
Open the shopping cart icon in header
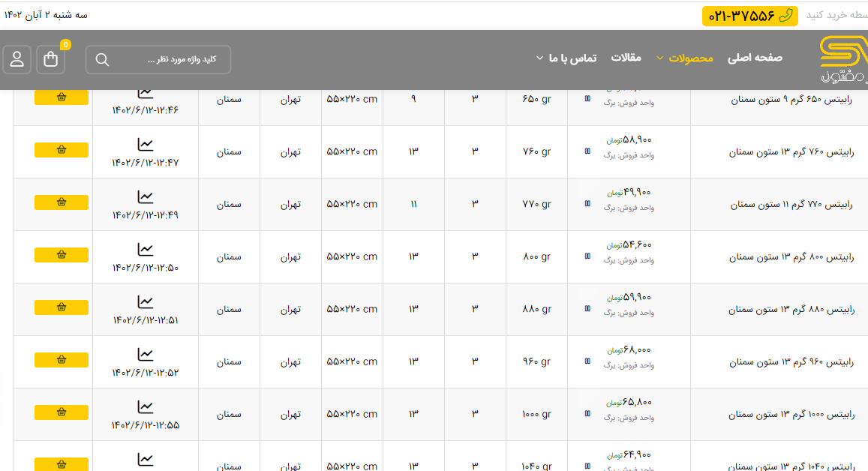coord(51,59)
